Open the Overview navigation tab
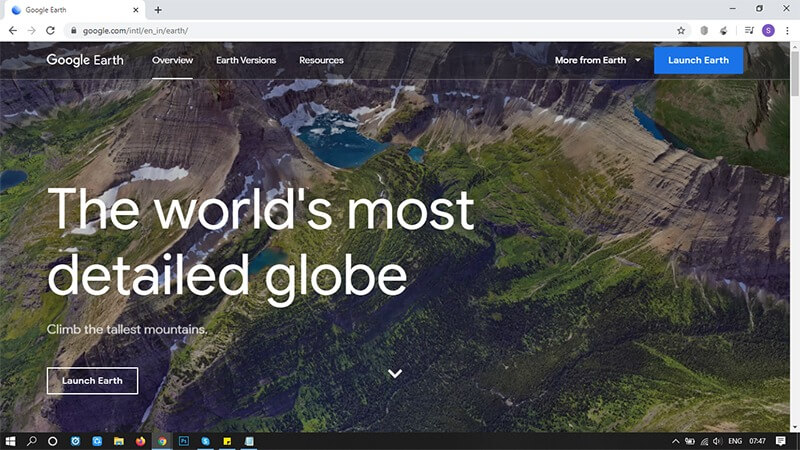800x450 pixels. tap(172, 60)
